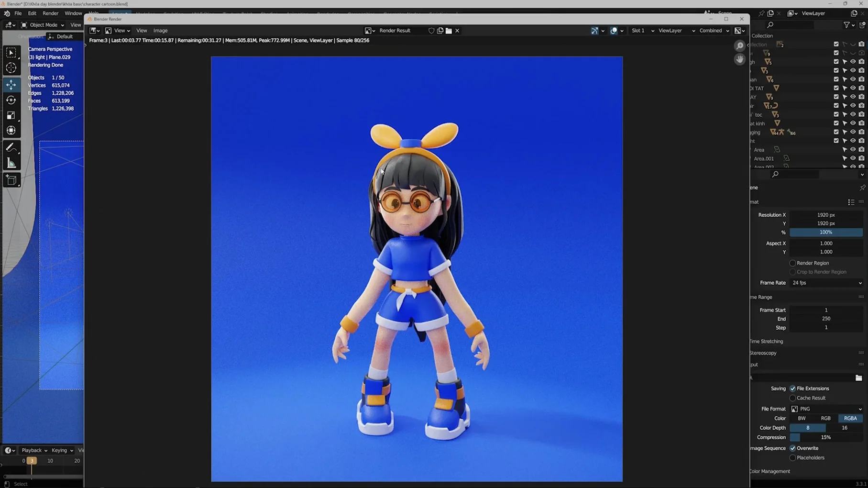Choose the Move tool in left toolbar
The height and width of the screenshot is (488, 868).
[11, 85]
